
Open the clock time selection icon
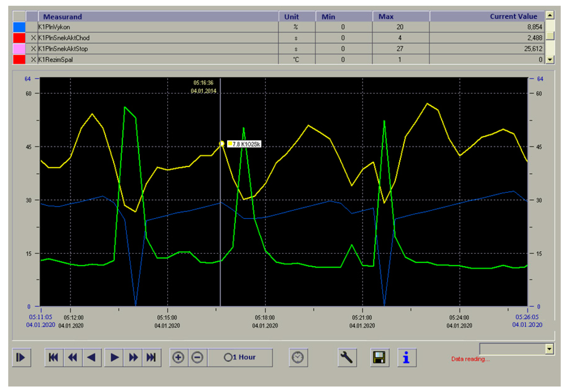298,357
